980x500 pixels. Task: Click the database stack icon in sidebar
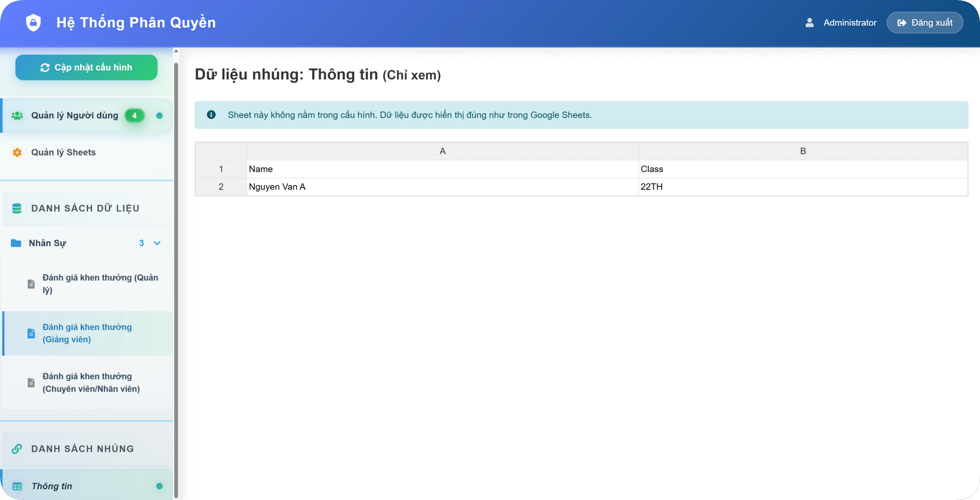17,208
